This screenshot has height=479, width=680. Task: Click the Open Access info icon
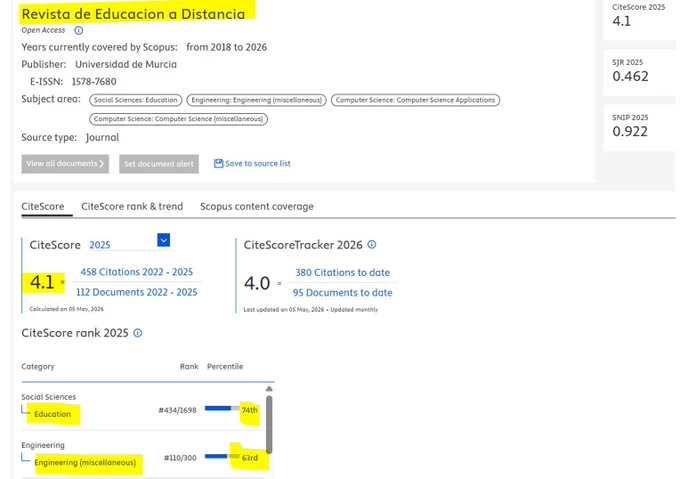tap(78, 30)
